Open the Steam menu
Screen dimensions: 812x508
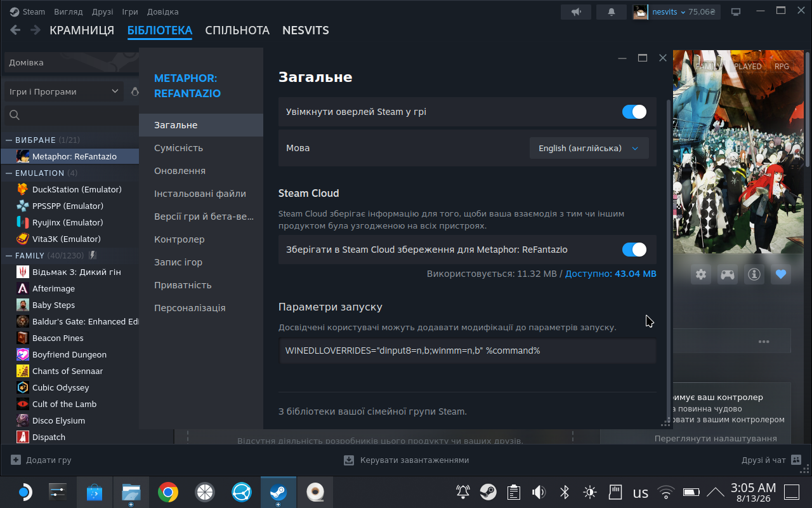tap(27, 12)
